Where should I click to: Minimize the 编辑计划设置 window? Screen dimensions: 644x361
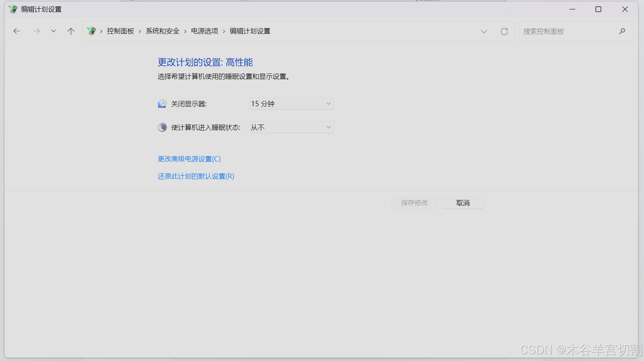(572, 9)
